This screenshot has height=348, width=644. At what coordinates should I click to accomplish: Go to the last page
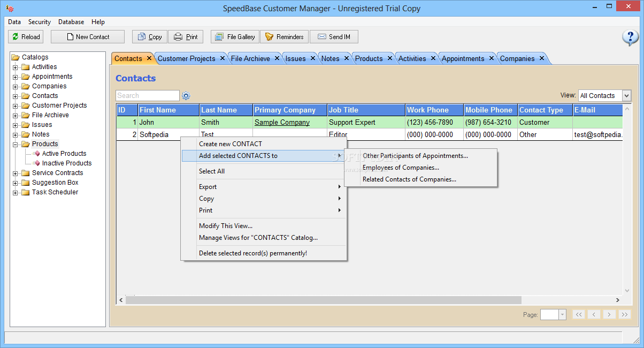point(624,315)
